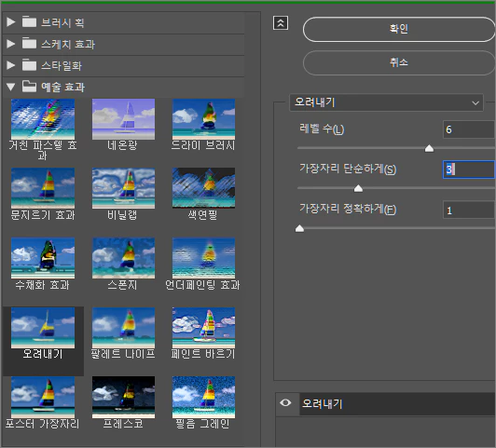Image resolution: width=496 pixels, height=448 pixels.
Task: Click the 스케치 효과 folder icon
Action: coord(29,43)
